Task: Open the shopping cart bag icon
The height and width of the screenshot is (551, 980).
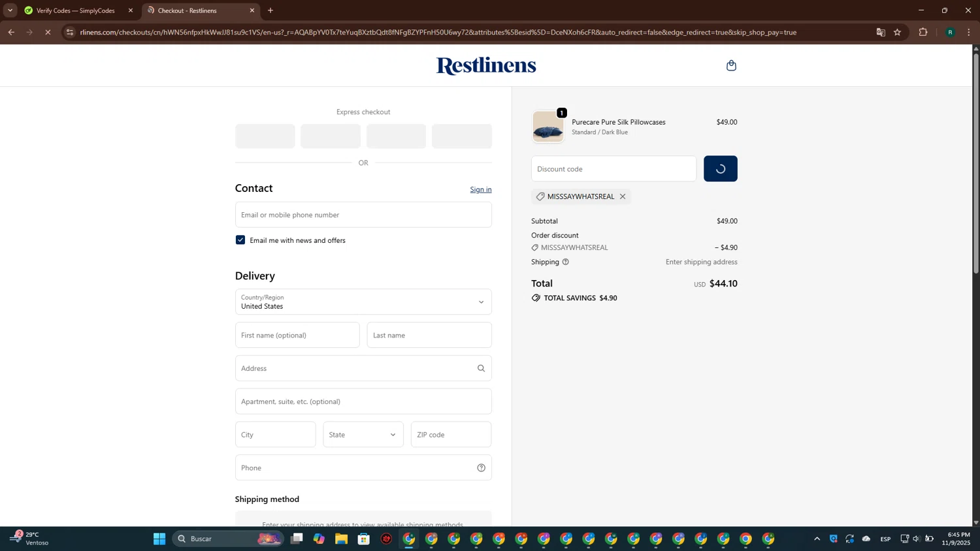Action: 731,65
